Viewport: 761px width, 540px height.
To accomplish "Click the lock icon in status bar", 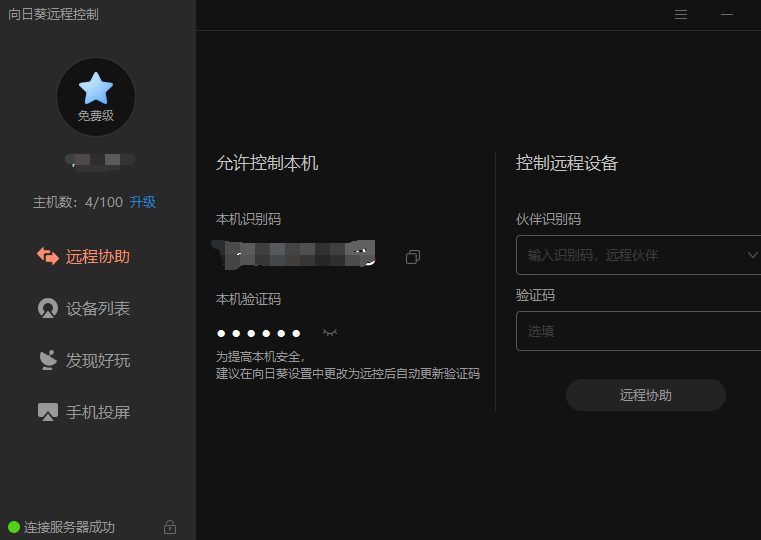I will coord(170,527).
